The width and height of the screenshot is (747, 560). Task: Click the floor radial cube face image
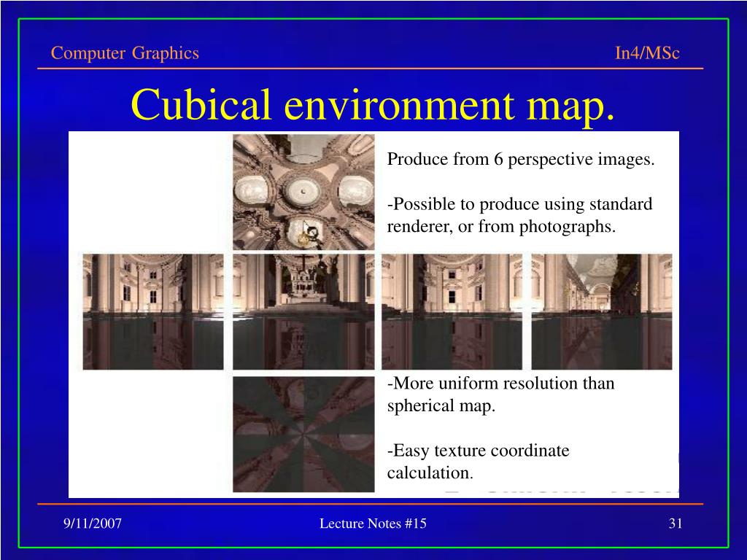coord(303,435)
